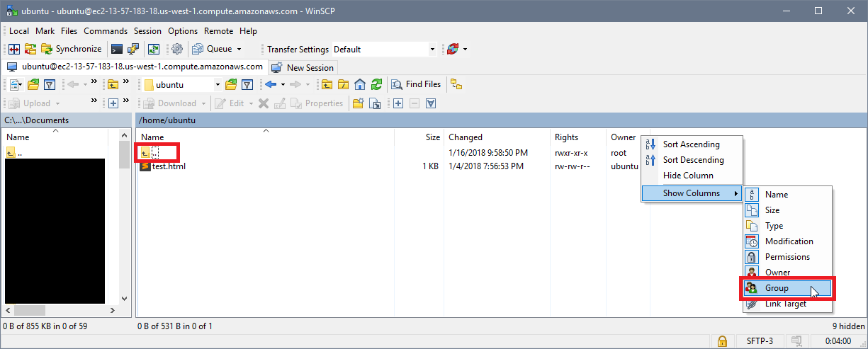This screenshot has height=349, width=868.
Task: Enable the Link Target column
Action: point(787,304)
